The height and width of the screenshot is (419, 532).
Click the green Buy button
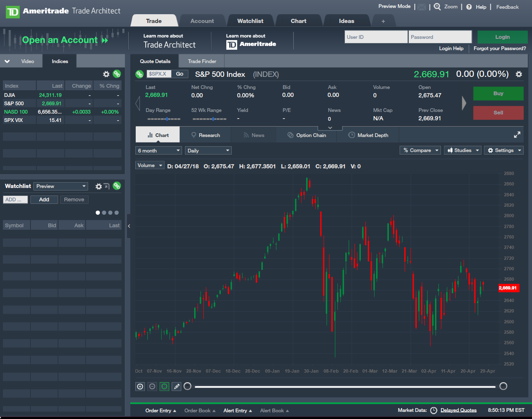click(x=498, y=94)
